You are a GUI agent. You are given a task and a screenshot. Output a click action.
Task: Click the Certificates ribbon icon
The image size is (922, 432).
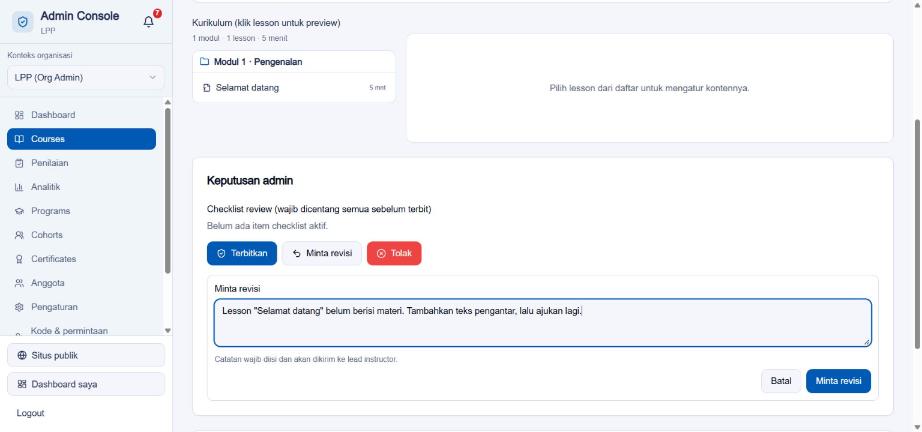pos(19,259)
